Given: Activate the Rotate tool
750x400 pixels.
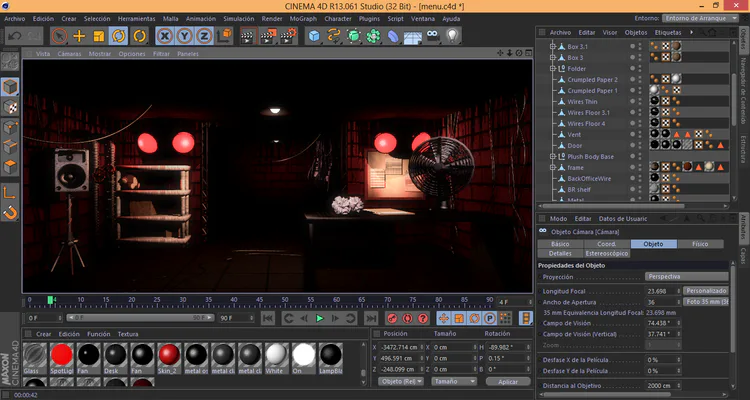Looking at the screenshot, I should pyautogui.click(x=118, y=36).
